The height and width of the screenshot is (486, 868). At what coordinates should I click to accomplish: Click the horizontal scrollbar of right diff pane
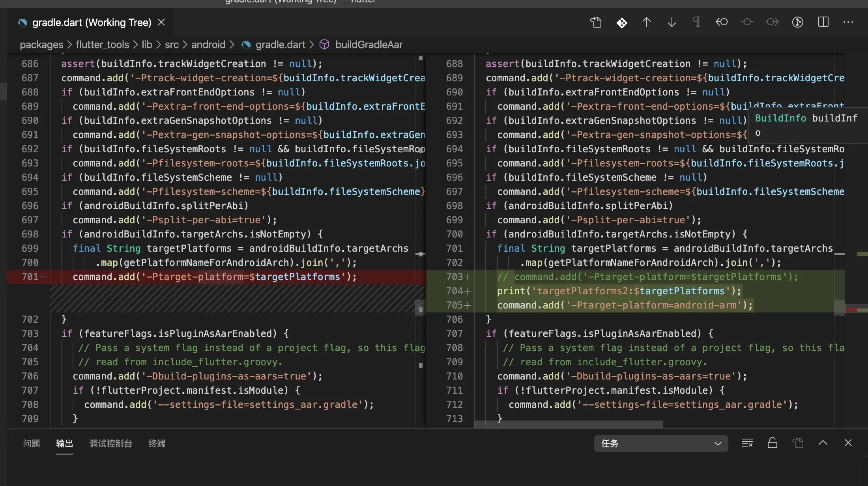click(568, 424)
